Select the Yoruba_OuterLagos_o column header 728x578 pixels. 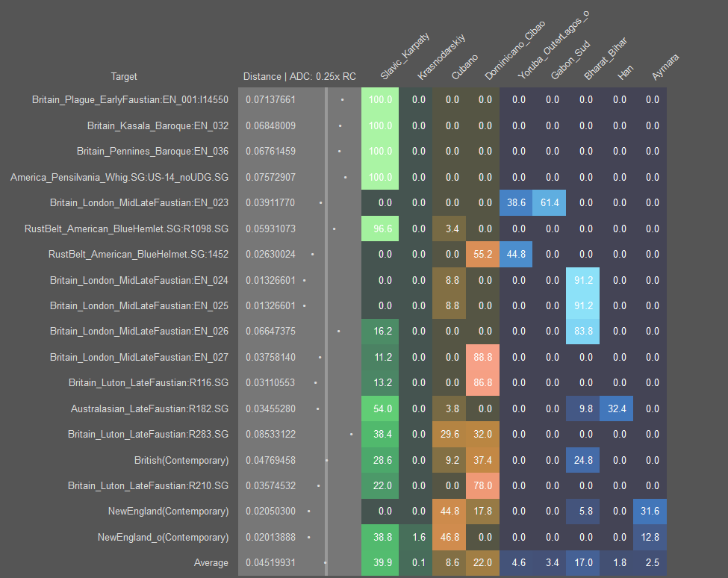[553, 45]
